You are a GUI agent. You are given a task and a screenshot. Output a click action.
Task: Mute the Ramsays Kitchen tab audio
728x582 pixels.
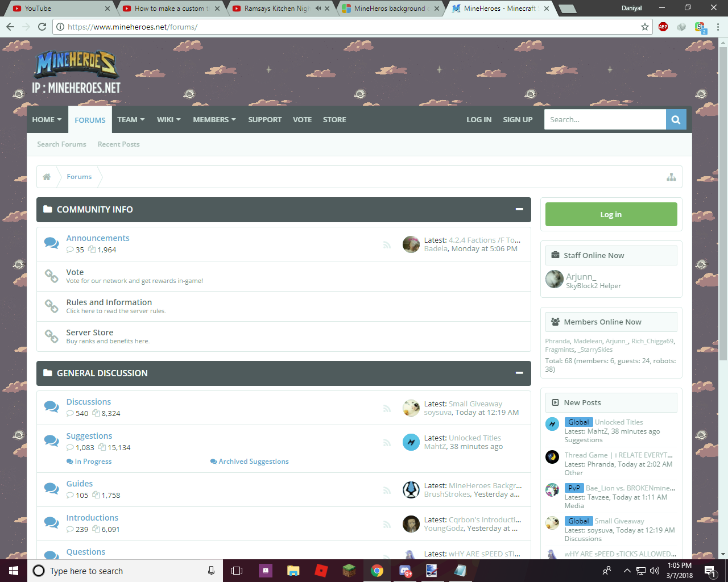click(x=318, y=9)
